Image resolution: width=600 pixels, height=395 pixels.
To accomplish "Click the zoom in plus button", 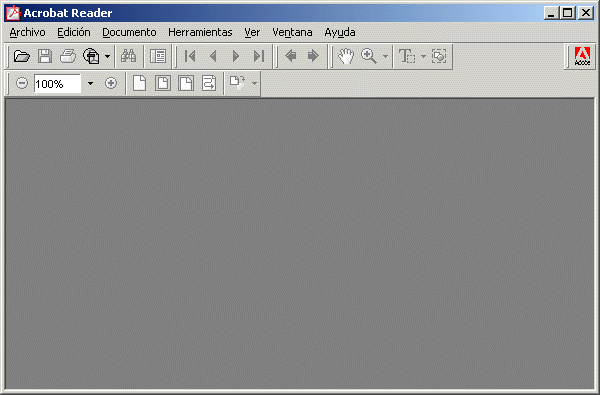I will click(111, 83).
